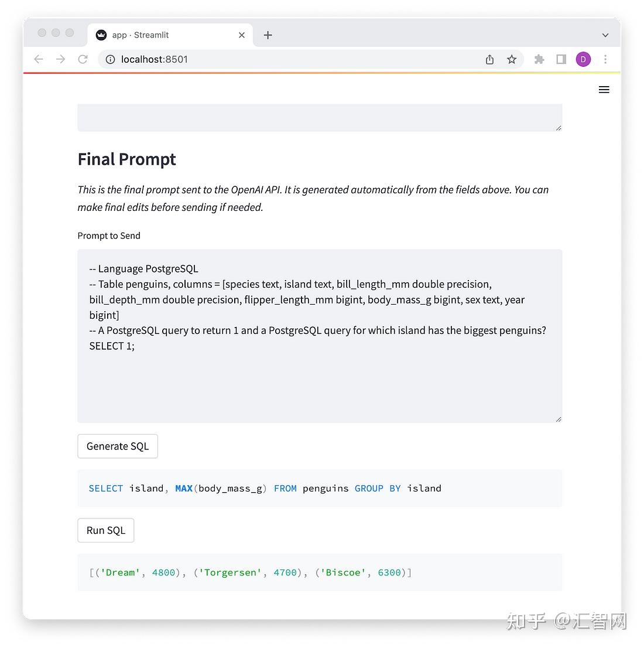Open Chrome's three-dot menu
644x648 pixels.
(605, 60)
